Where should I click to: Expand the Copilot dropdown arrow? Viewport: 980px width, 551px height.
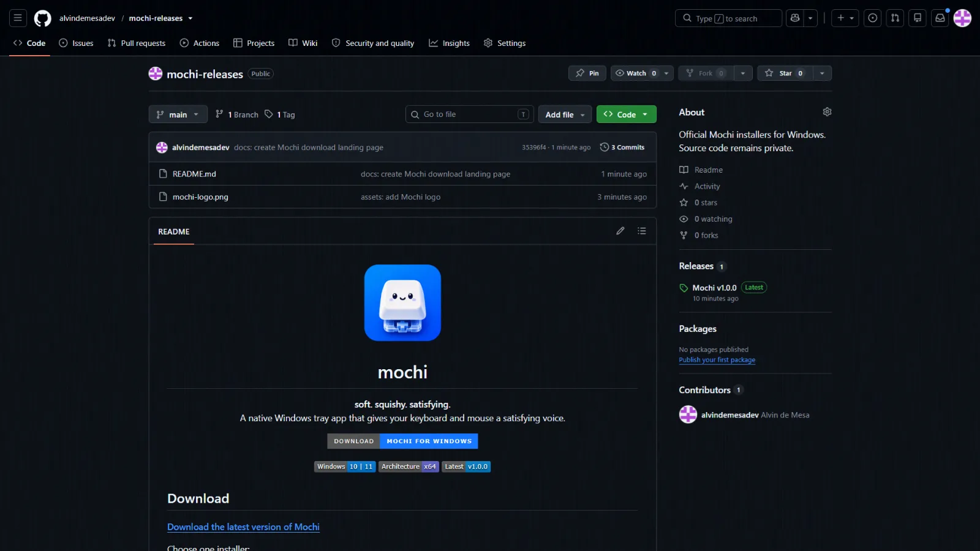810,18
